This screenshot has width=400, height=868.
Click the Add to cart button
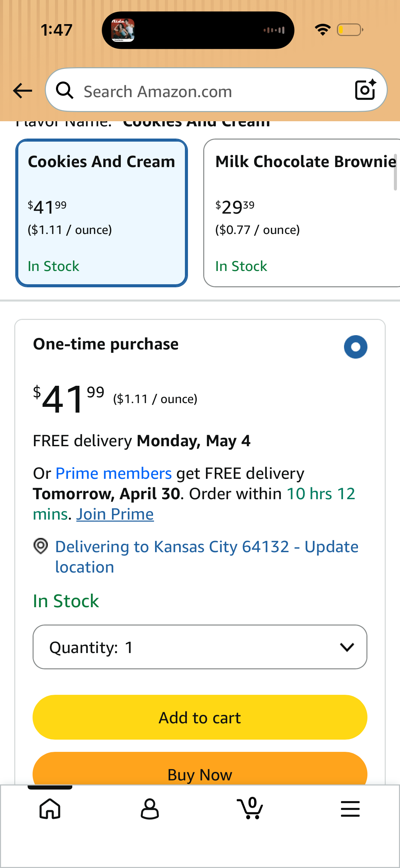click(x=200, y=717)
